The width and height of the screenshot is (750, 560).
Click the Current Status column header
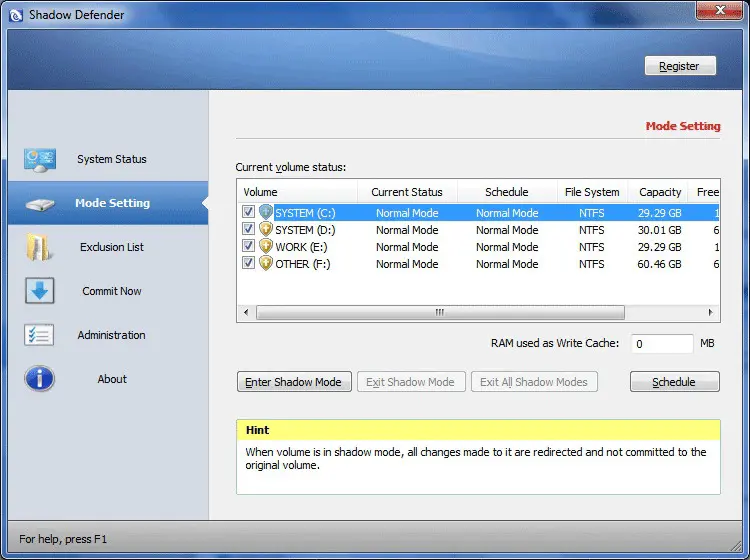(x=407, y=192)
